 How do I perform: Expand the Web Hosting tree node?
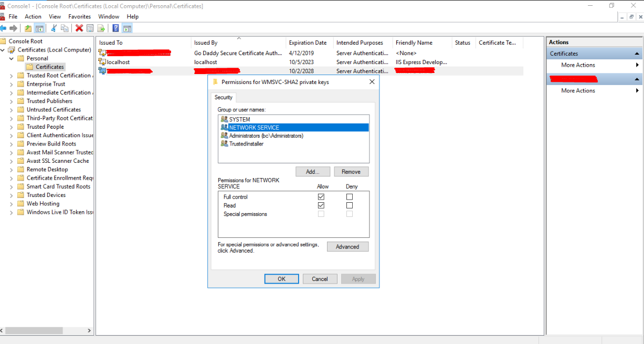click(x=12, y=204)
